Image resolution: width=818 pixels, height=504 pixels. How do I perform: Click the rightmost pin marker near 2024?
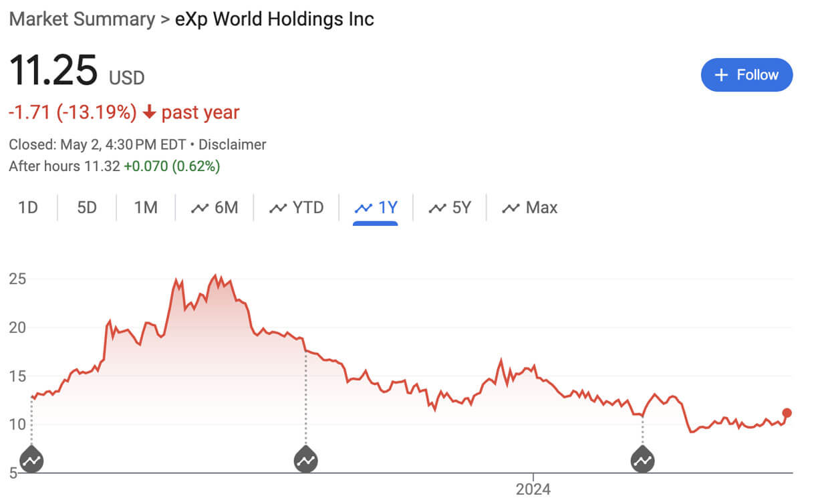pos(643,460)
